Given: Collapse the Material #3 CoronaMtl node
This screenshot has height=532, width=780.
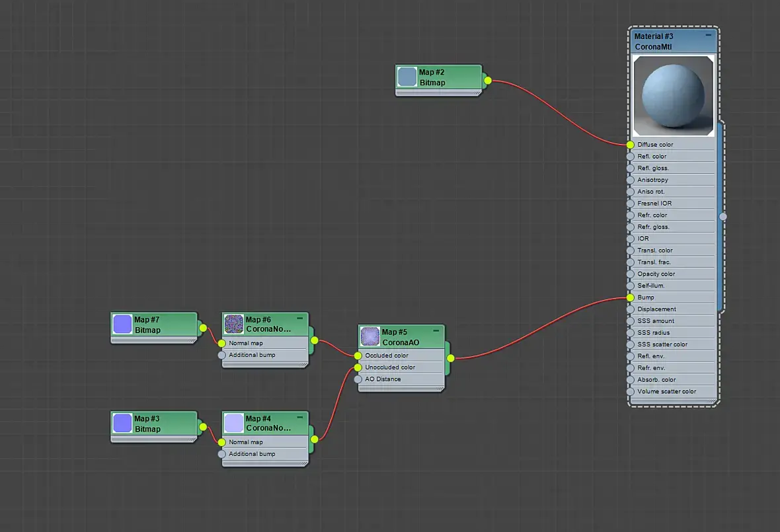Looking at the screenshot, I should [x=709, y=35].
